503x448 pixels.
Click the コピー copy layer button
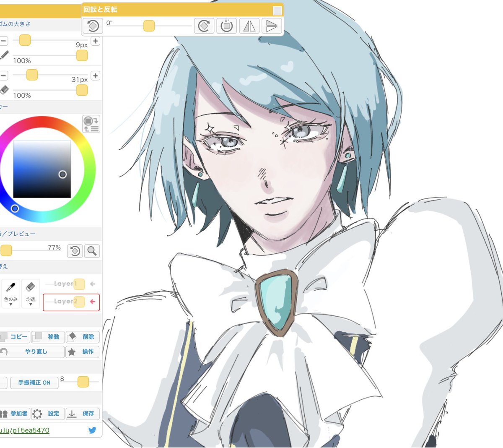click(15, 336)
